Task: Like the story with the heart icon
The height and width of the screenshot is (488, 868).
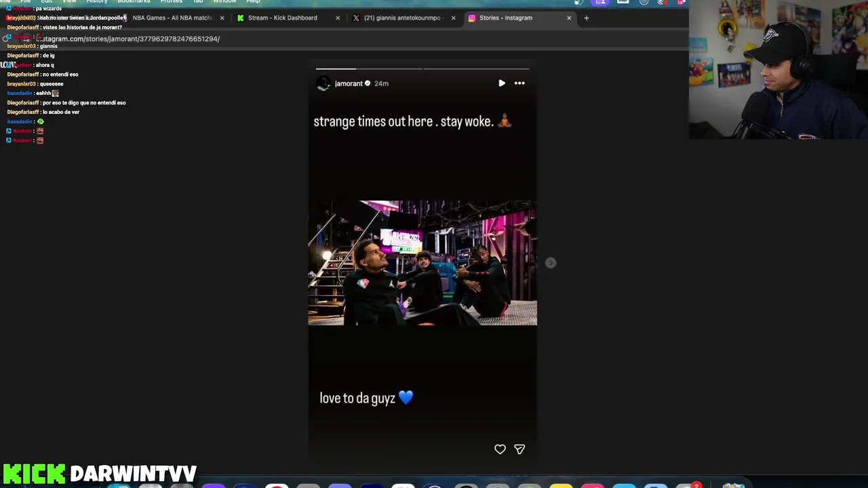Action: click(500, 449)
